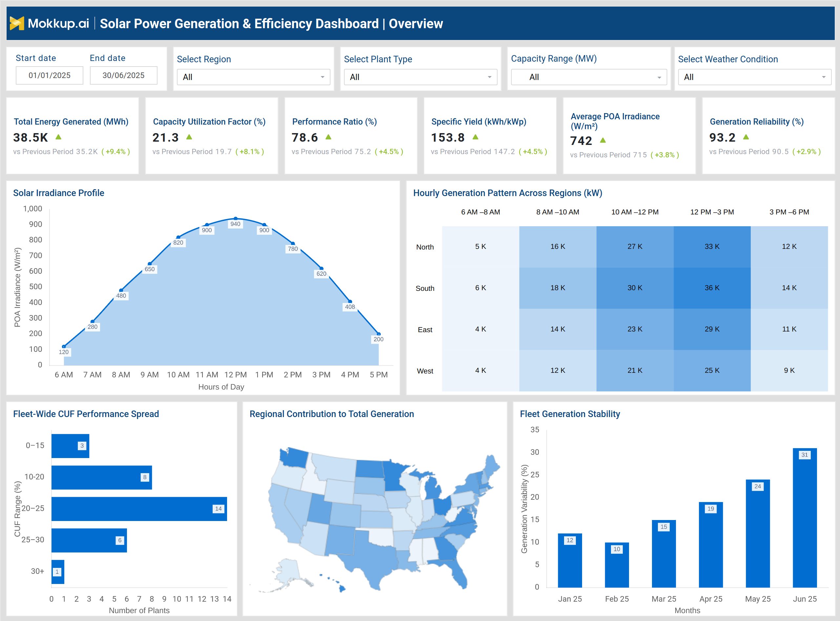Click the Jan 25 bar labeled 12
The width and height of the screenshot is (840, 621).
[x=570, y=560]
